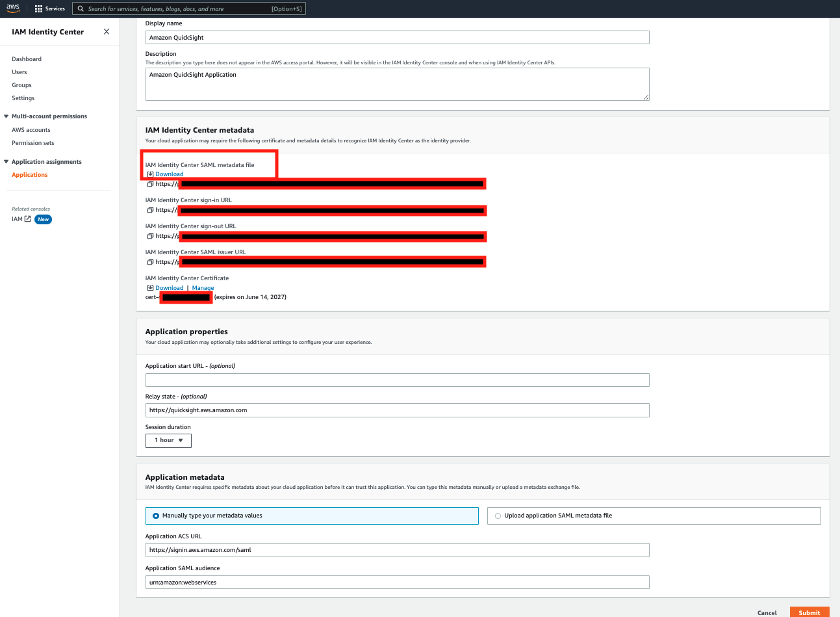Viewport: 840px width, 617px height.
Task: Open the Users page
Action: coord(19,72)
